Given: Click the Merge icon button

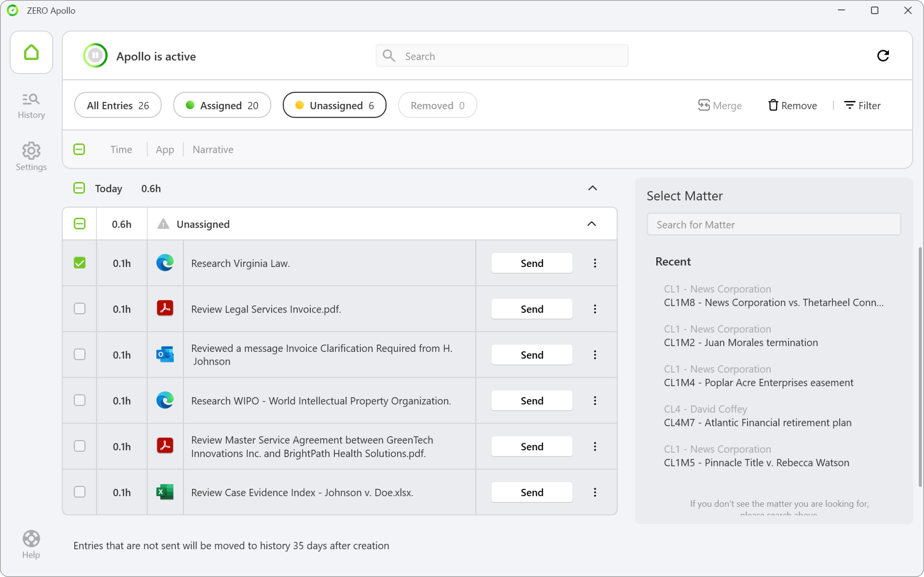Looking at the screenshot, I should coord(719,105).
